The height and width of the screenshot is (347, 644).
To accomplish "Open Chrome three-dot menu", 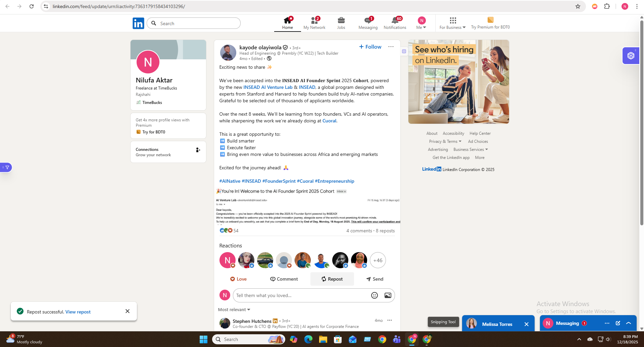I will pyautogui.click(x=637, y=6).
